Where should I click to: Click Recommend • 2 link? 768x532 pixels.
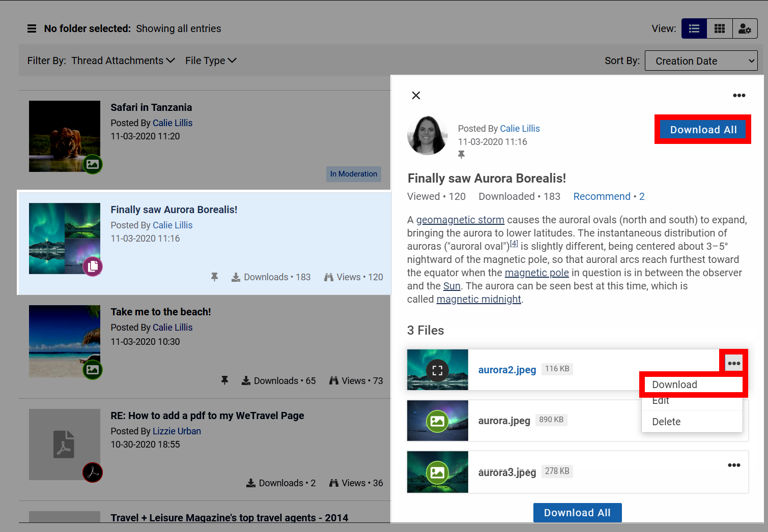(609, 196)
